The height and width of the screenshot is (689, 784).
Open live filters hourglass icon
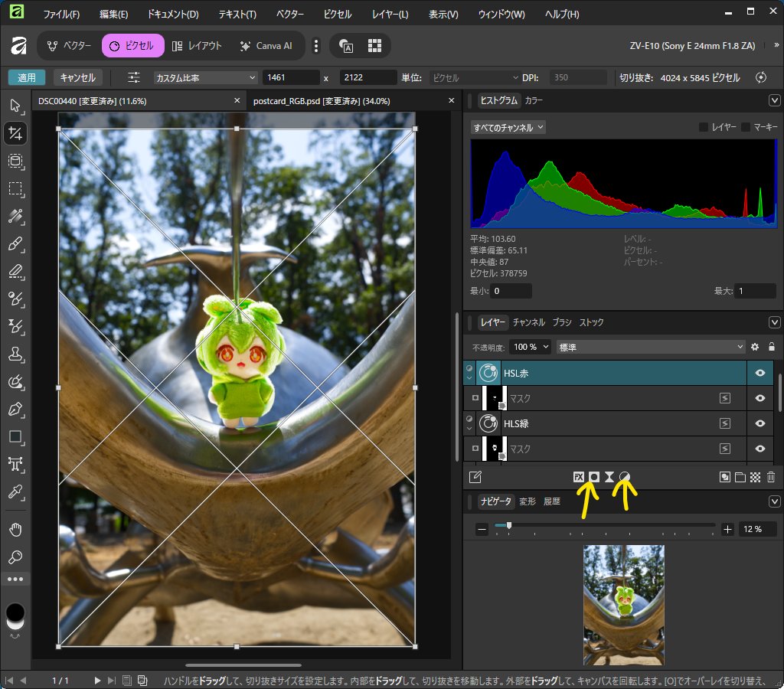coord(609,477)
